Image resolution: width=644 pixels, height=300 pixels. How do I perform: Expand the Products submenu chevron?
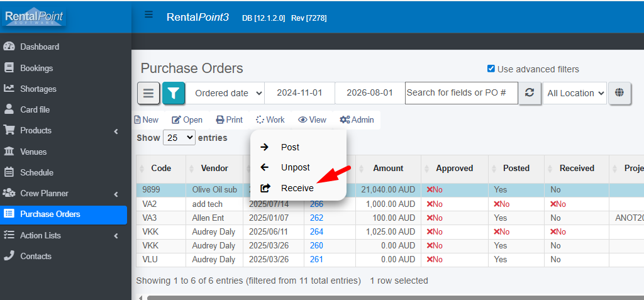coord(116,131)
